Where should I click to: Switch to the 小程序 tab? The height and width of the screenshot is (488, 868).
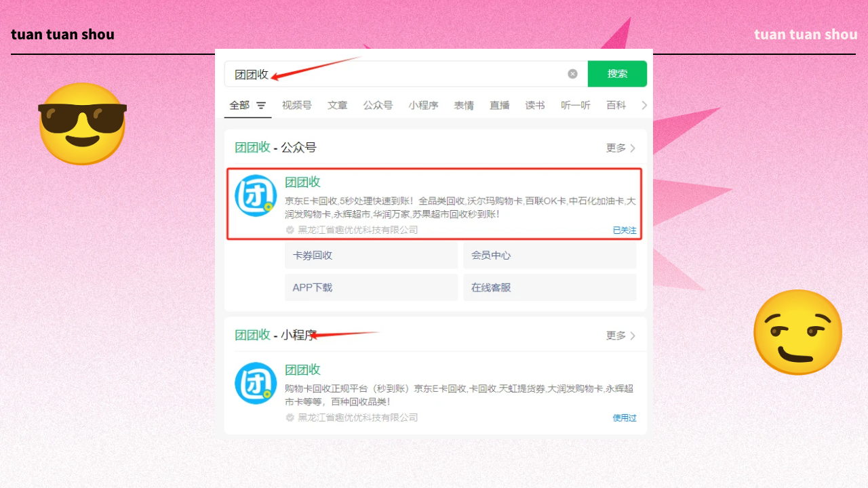point(423,105)
